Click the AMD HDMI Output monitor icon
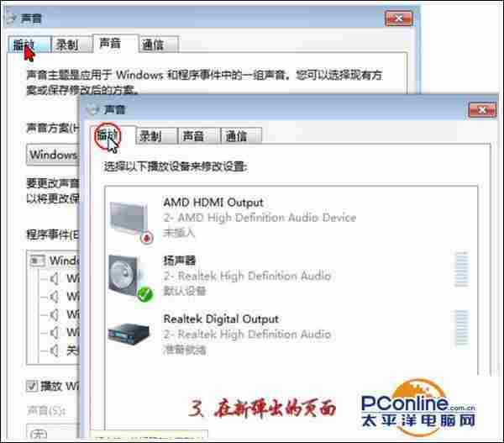This screenshot has height=443, width=504. click(x=128, y=218)
